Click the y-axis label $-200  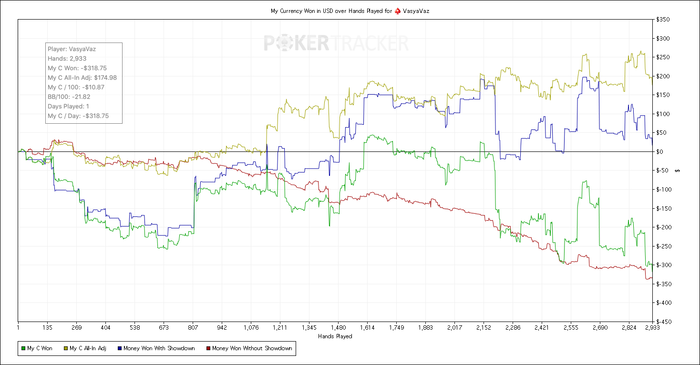[x=664, y=227]
